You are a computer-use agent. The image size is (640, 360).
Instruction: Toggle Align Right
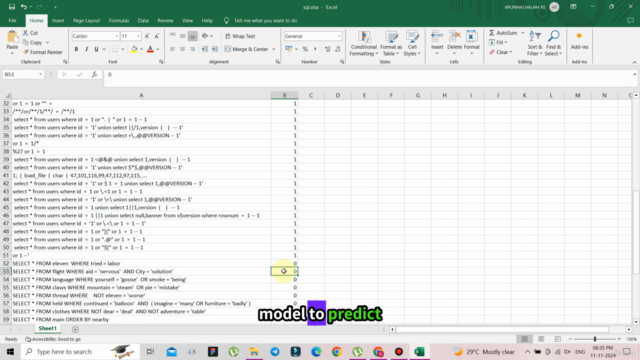(193, 49)
